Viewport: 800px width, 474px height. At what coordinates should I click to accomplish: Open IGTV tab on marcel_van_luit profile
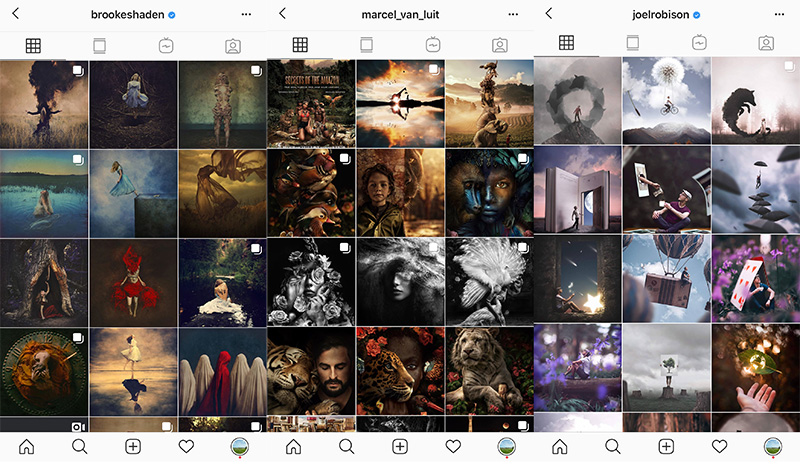tap(433, 45)
